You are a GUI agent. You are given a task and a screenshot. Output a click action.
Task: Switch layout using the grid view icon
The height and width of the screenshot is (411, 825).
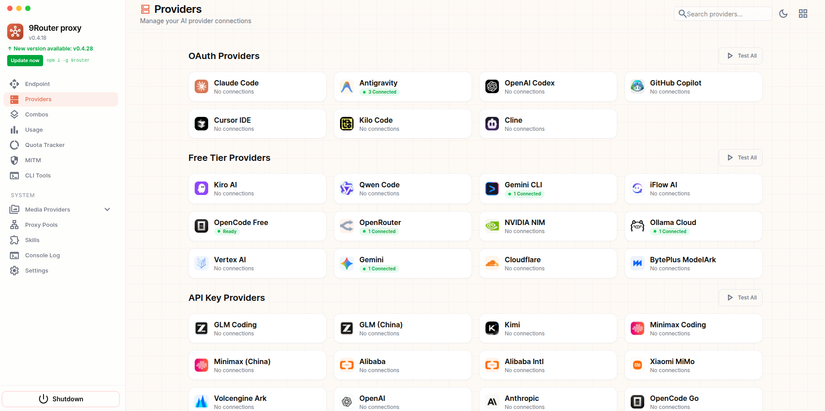pos(803,14)
